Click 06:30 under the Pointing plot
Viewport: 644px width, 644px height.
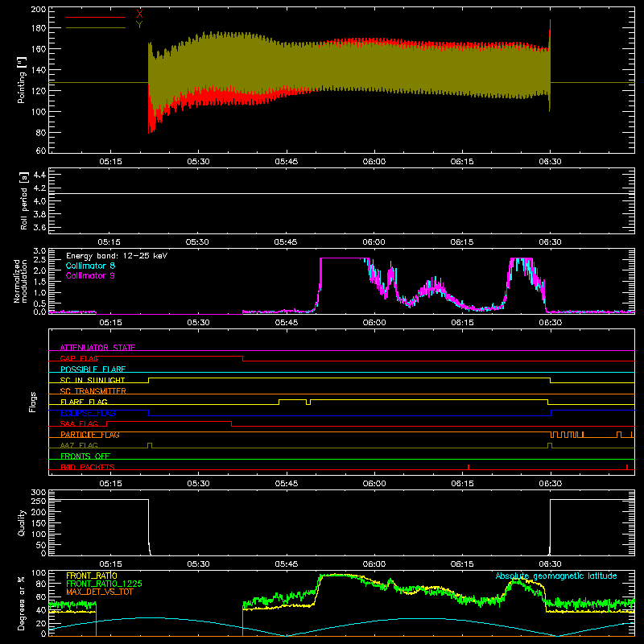551,162
